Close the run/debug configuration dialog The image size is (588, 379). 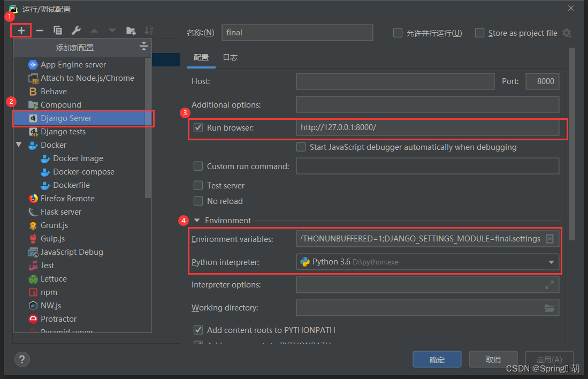(571, 8)
